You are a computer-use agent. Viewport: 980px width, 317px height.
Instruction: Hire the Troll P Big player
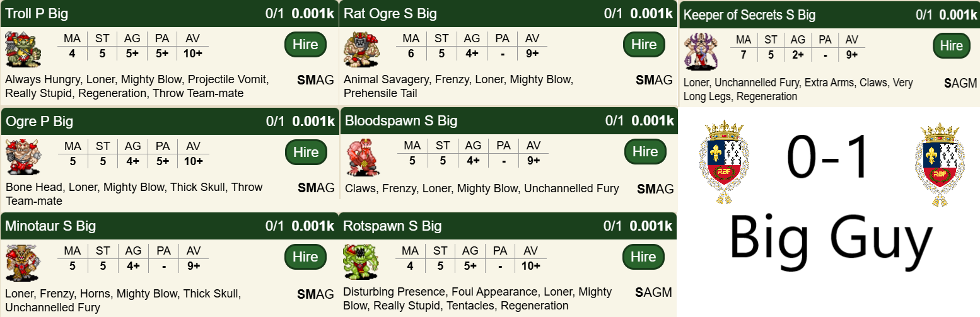tap(306, 45)
